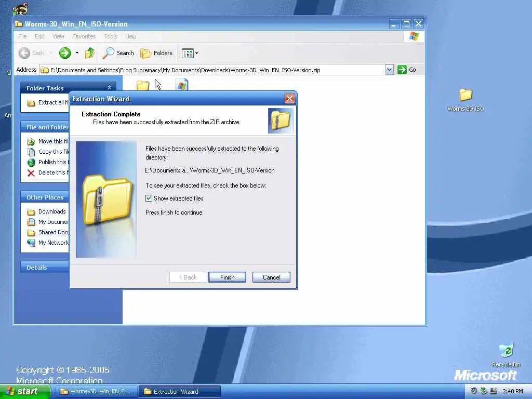Open the Edit menu
Viewport: 532px width, 399px height.
pos(39,36)
